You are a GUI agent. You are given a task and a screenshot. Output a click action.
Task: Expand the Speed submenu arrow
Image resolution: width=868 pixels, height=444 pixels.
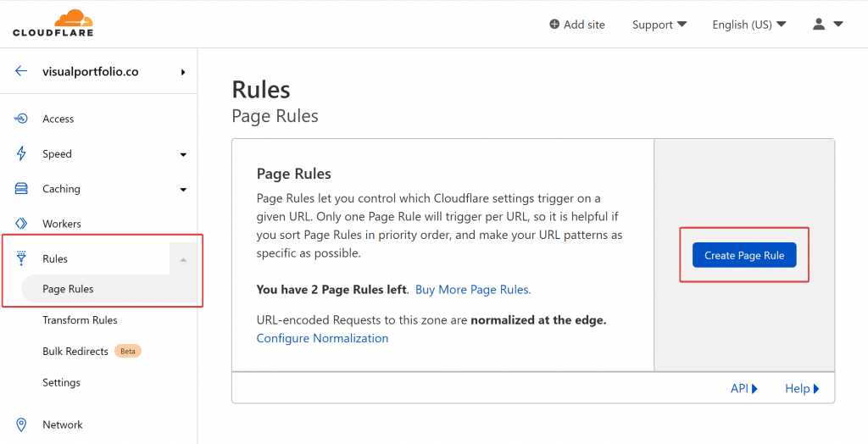183,155
